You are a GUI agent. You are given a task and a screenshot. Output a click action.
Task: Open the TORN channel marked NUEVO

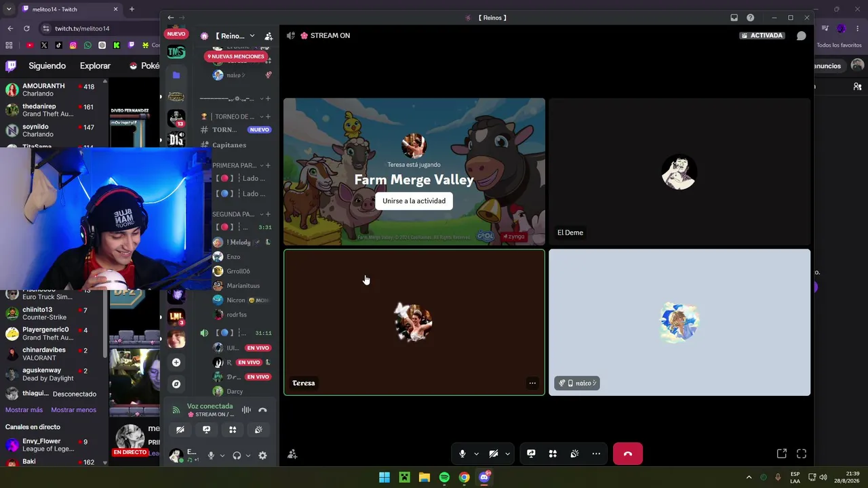point(236,129)
